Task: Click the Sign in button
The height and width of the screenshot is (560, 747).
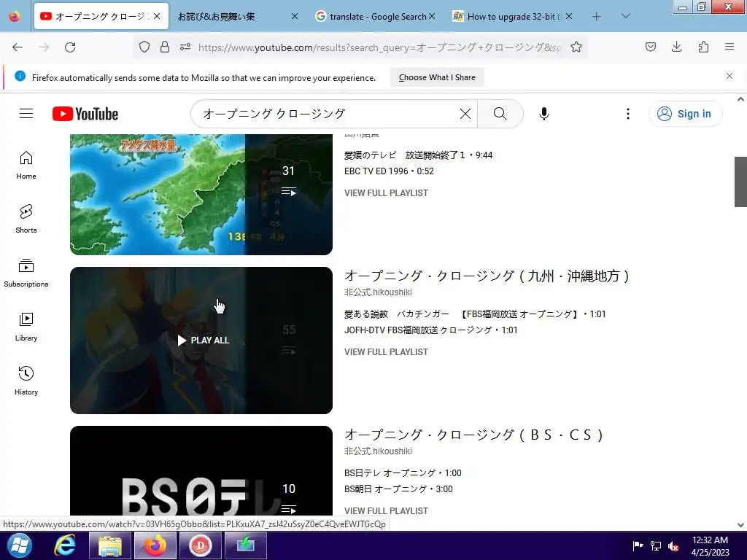Action: coord(685,114)
